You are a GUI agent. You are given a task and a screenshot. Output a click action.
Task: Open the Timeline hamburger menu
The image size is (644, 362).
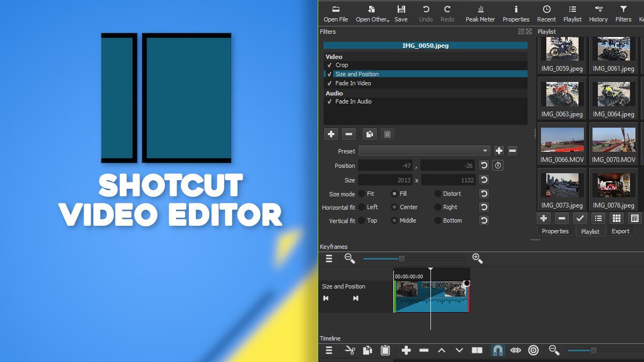click(329, 350)
